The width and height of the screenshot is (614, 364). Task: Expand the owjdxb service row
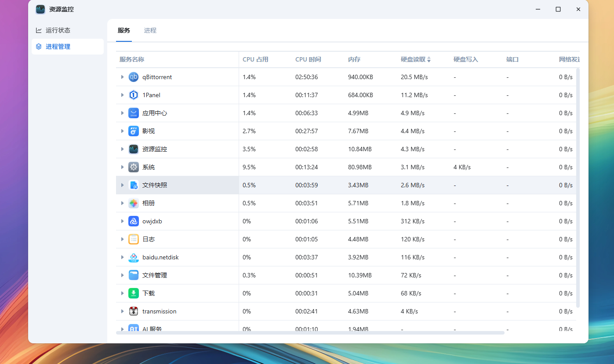(x=122, y=221)
